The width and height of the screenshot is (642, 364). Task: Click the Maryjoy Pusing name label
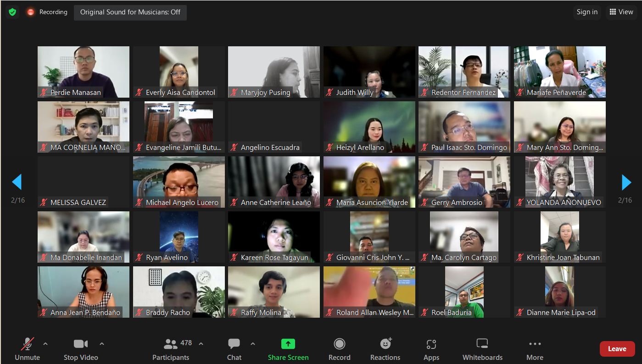266,92
